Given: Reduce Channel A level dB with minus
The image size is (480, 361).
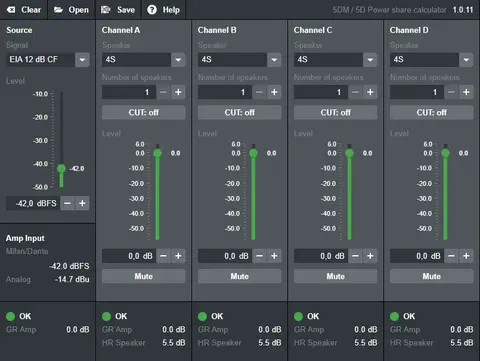Looking at the screenshot, I should coord(163,256).
